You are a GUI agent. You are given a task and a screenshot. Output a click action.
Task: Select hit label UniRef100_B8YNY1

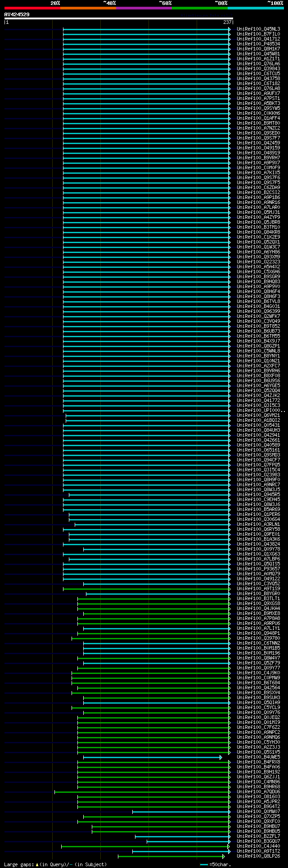point(258,356)
